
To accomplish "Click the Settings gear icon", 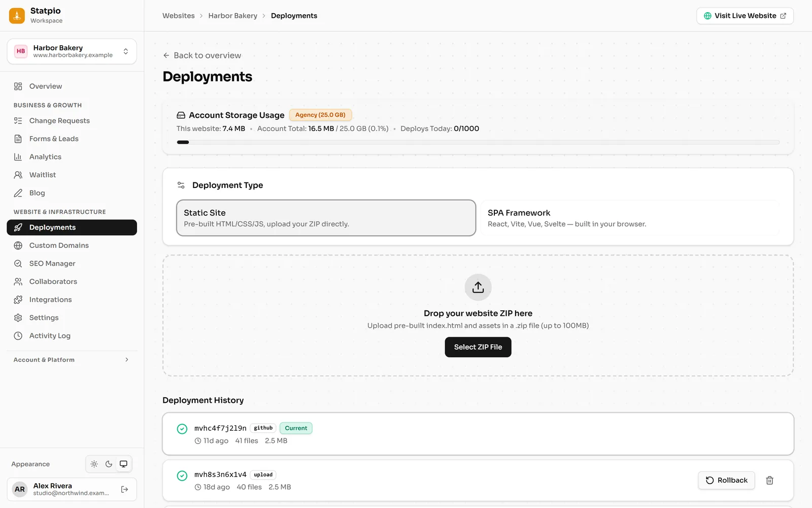I will [x=18, y=317].
